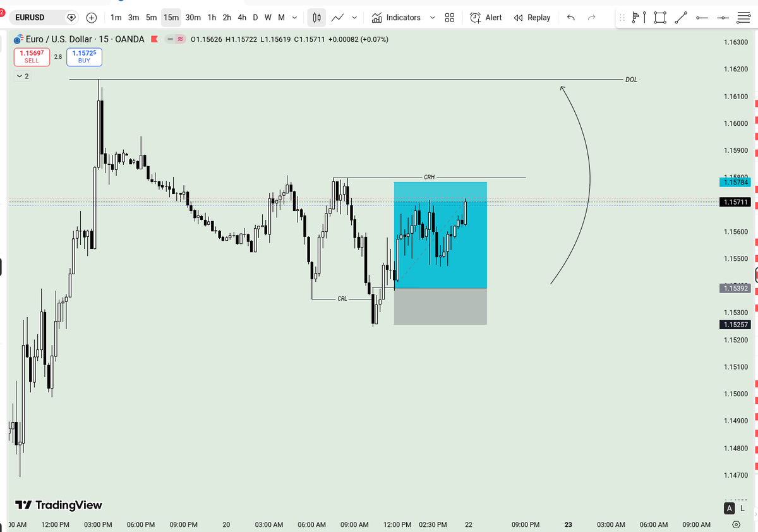Switch to the Weekly (W) timeframe
Screen dimensions: 758x532
point(268,18)
